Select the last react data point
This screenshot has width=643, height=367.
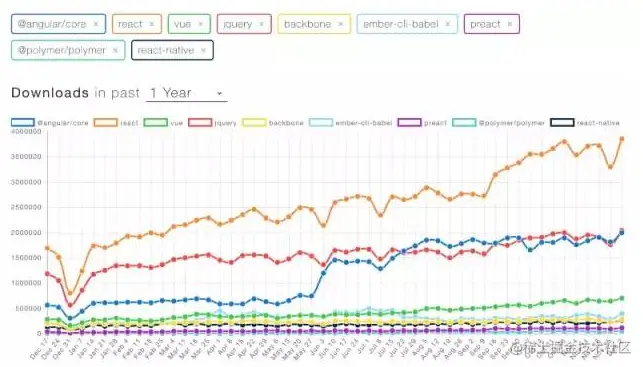[x=622, y=139]
